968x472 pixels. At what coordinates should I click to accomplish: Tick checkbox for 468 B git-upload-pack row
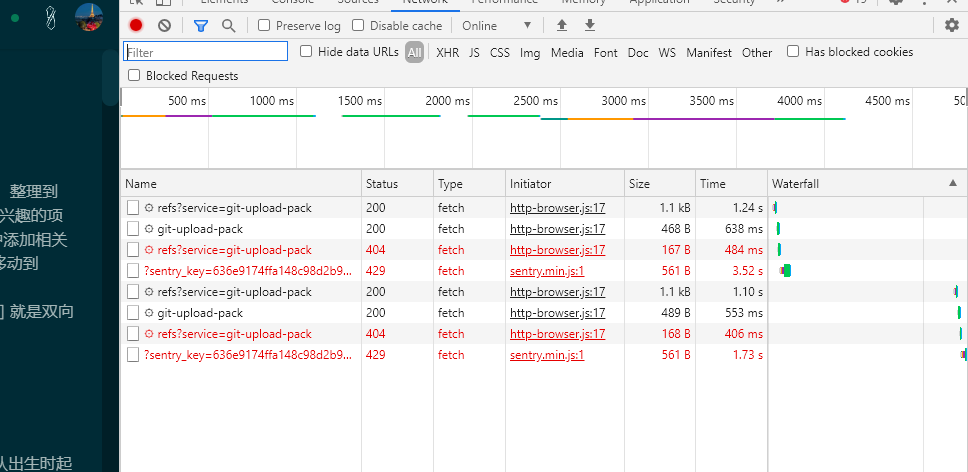pos(133,229)
